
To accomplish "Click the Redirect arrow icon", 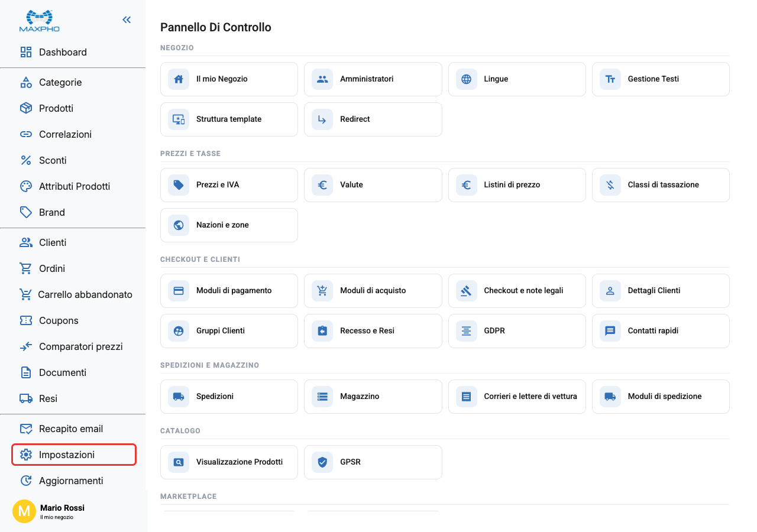I will tap(322, 119).
